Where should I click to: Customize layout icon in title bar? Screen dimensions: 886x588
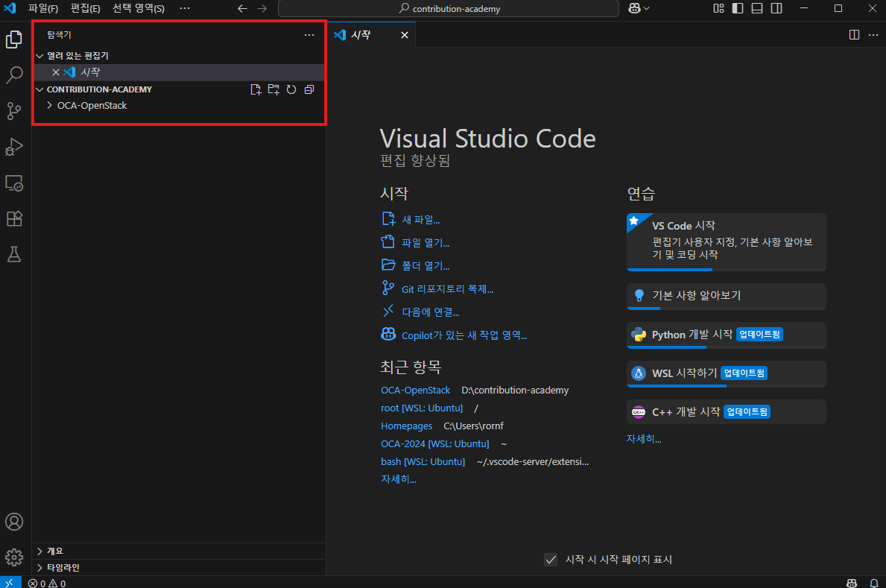(x=719, y=8)
